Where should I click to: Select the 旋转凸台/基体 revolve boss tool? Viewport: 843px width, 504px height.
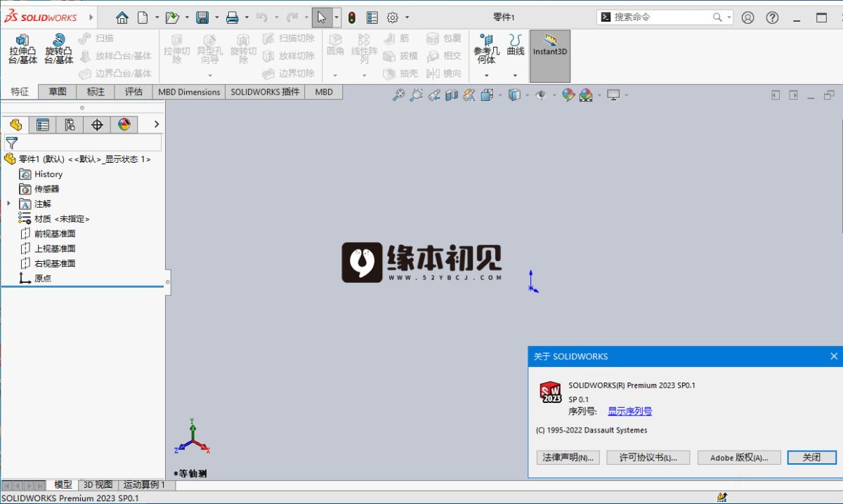pyautogui.click(x=59, y=49)
